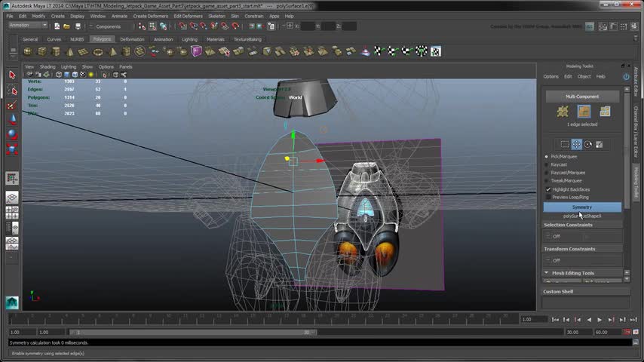
Task: Switch to four-view panel layout
Action: (12, 213)
